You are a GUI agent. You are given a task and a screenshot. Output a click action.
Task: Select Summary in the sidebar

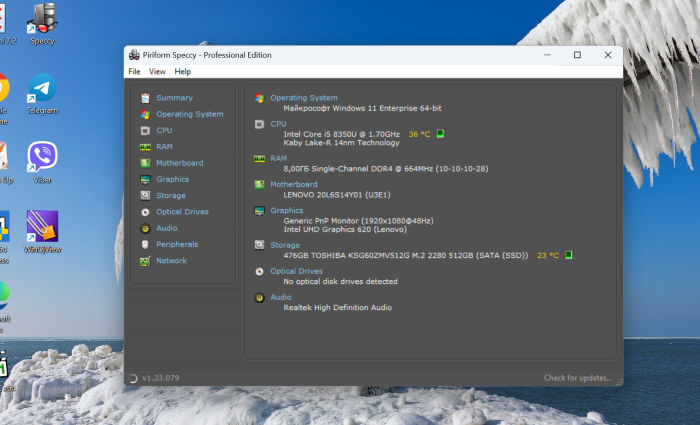click(x=175, y=98)
